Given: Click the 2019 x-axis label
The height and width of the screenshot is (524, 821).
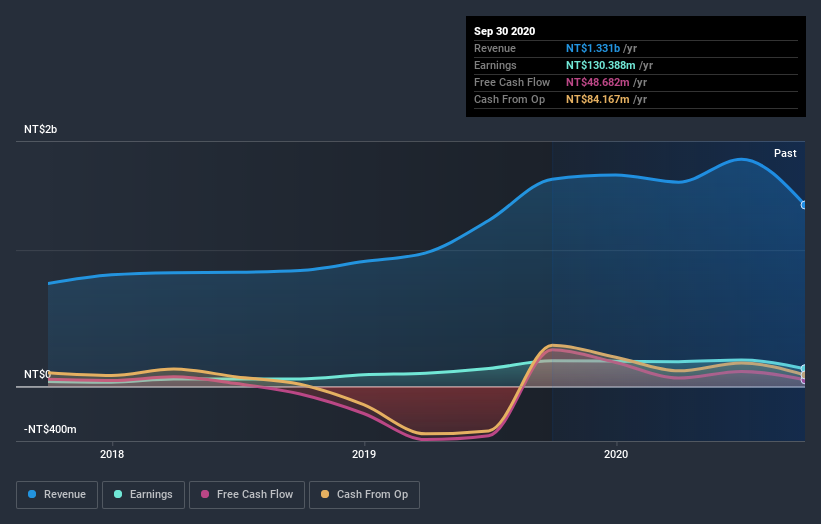Looking at the screenshot, I should (364, 454).
